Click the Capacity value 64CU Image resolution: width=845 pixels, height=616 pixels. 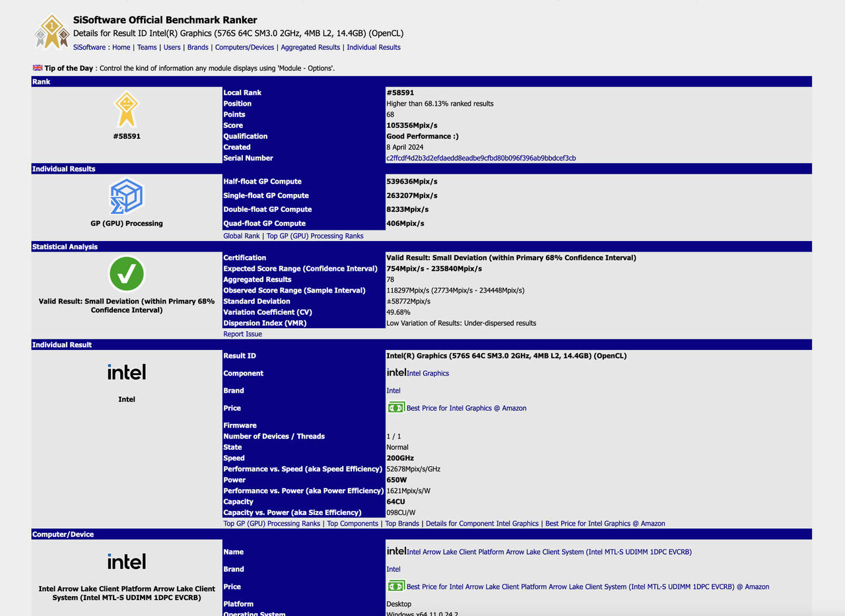pos(395,502)
